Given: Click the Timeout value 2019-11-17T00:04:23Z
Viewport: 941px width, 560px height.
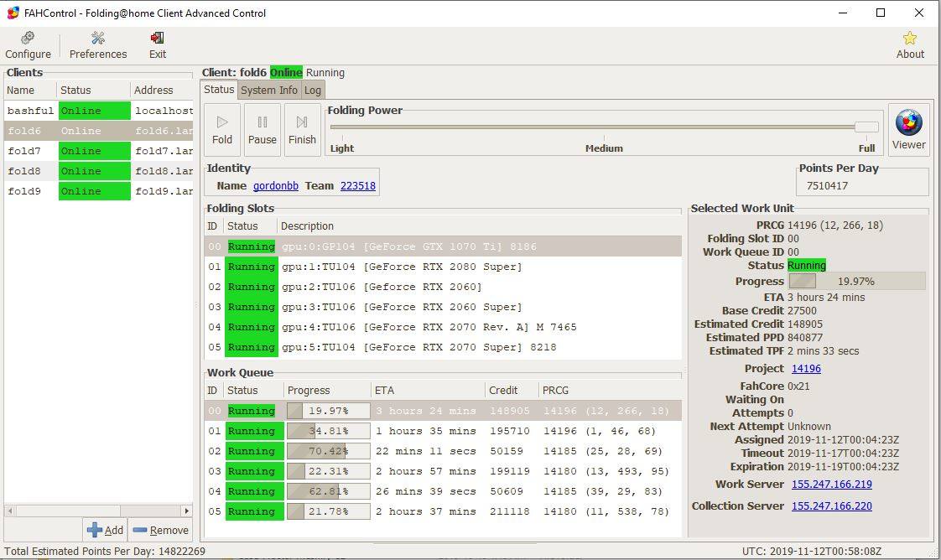Looking at the screenshot, I should click(x=843, y=454).
